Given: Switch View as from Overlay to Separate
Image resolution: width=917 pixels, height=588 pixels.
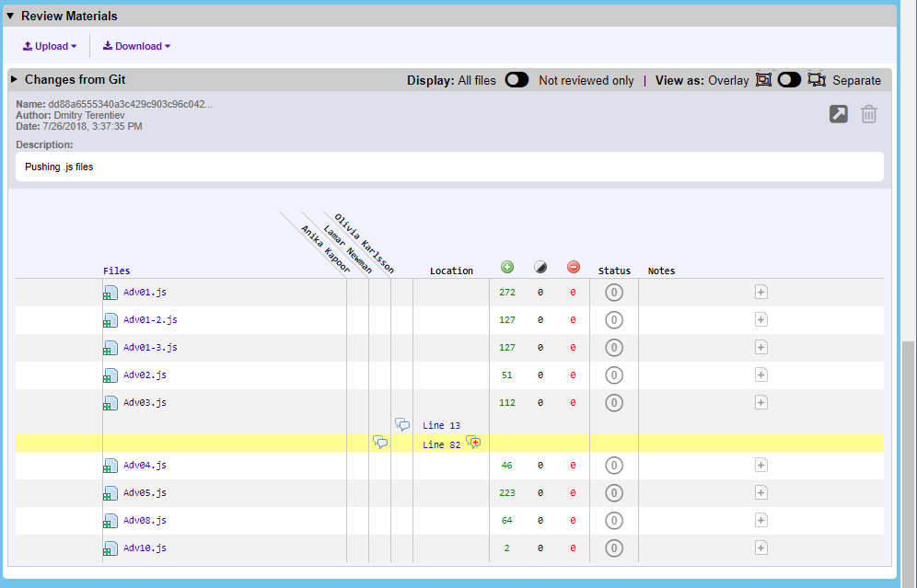Looking at the screenshot, I should coord(789,80).
